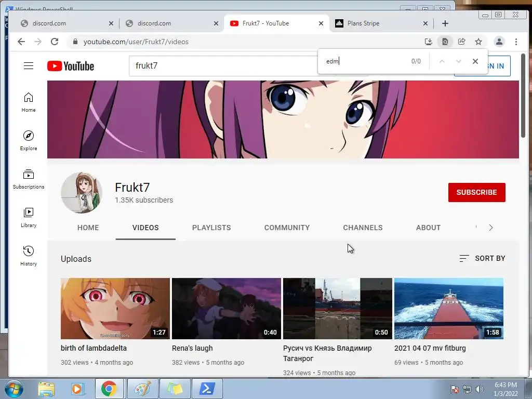532x399 pixels.
Task: Open Windows Explorer from the taskbar
Action: tap(46, 389)
